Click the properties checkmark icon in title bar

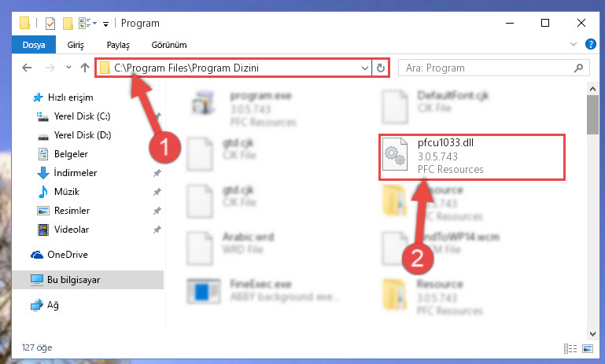[x=50, y=24]
